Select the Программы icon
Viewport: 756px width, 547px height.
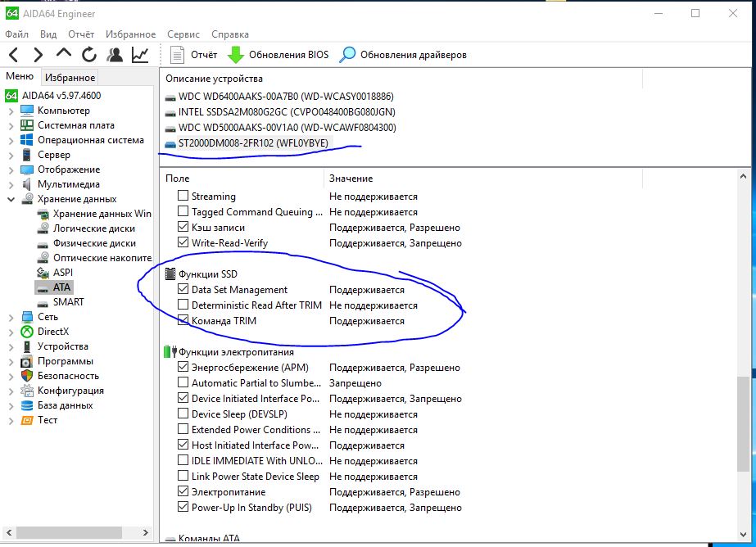point(27,361)
